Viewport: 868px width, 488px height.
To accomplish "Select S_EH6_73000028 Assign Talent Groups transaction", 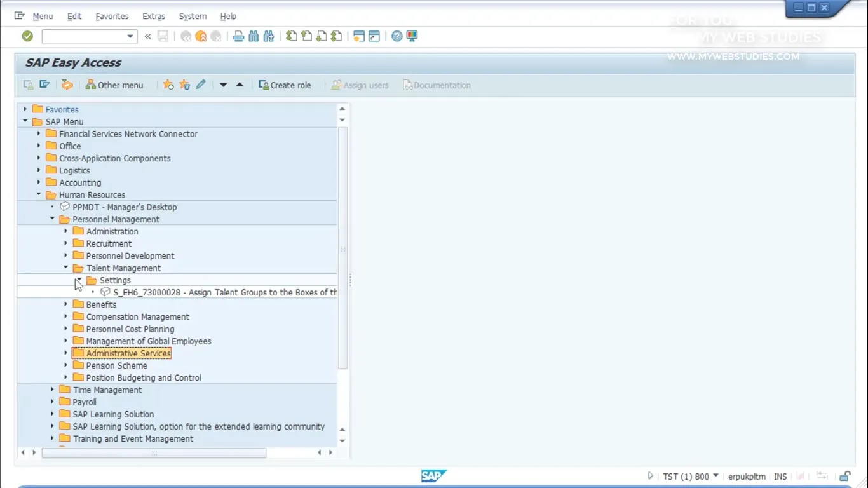I will click(225, 292).
